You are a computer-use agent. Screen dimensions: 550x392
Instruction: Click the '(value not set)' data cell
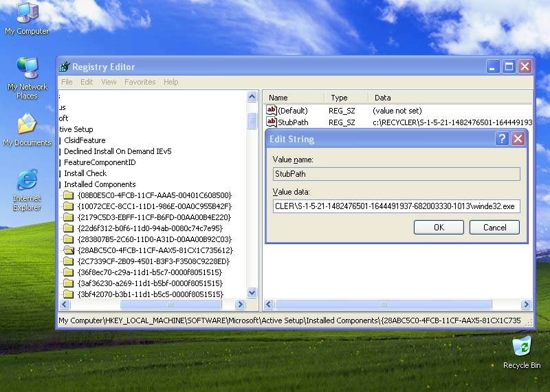point(397,111)
